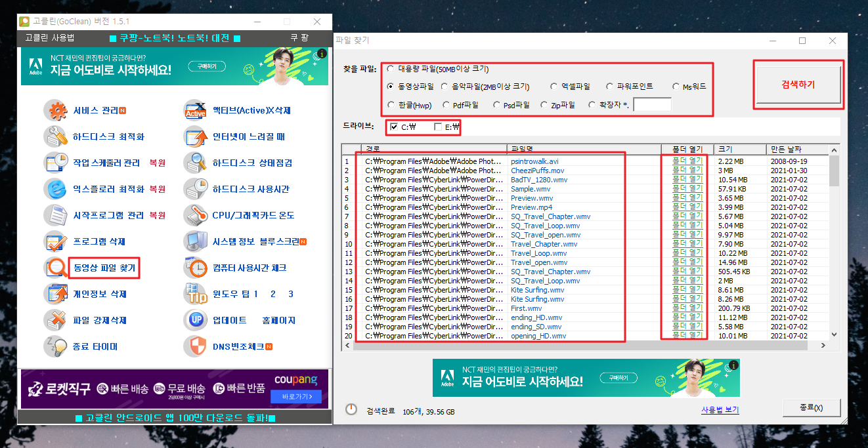Open the 개인정보 삭제 icon
This screenshot has height=448, width=868.
tap(57, 294)
